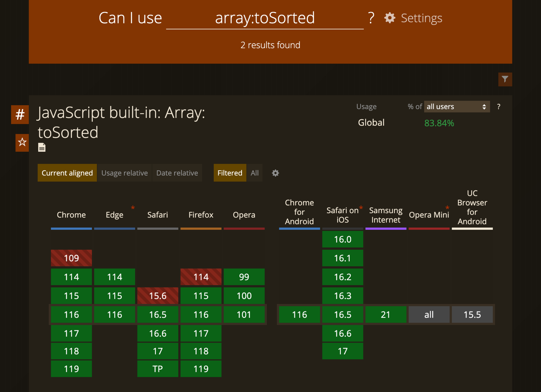Open the all users usage dropdown
The width and height of the screenshot is (541, 392).
457,107
